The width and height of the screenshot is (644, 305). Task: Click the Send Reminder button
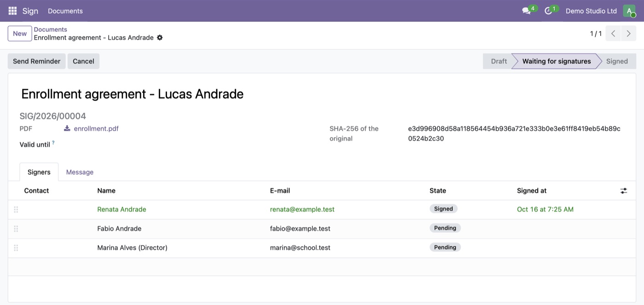pos(37,61)
